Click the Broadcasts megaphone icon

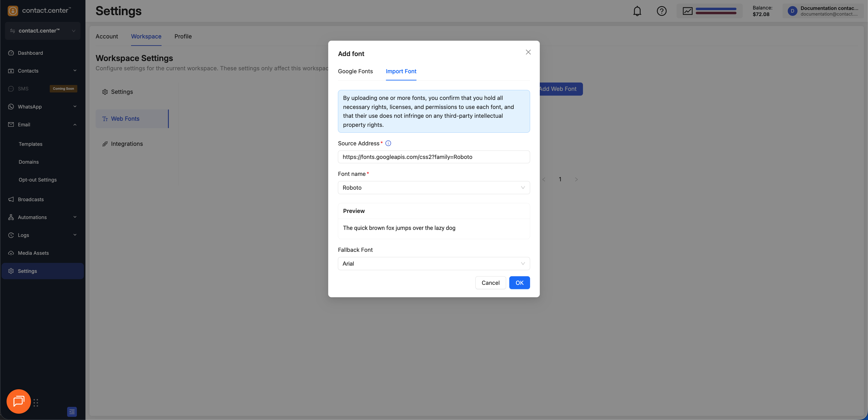[11, 199]
